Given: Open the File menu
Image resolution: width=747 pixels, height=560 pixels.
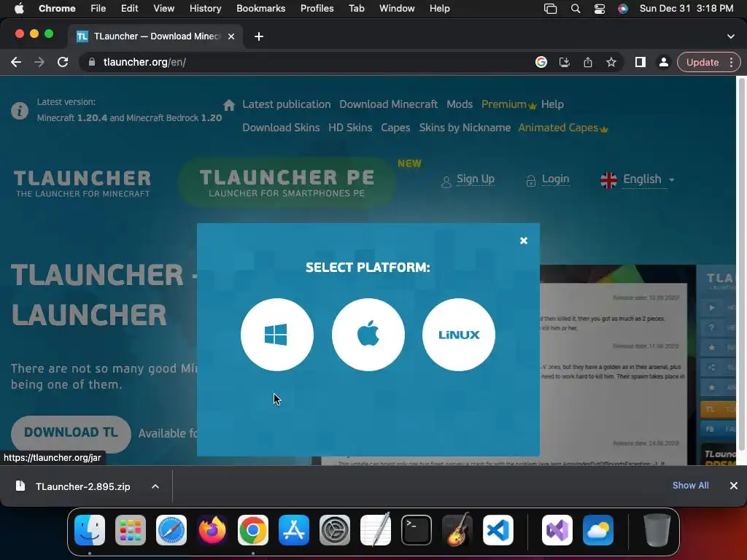Looking at the screenshot, I should tap(98, 9).
